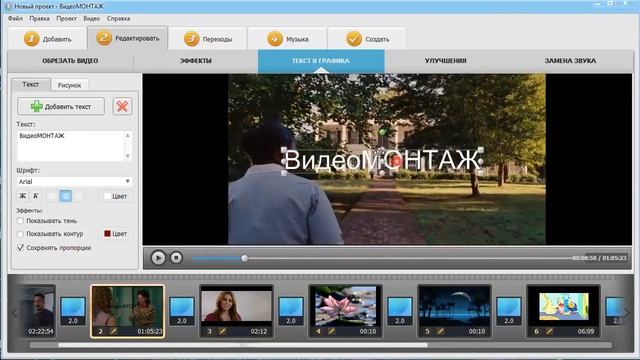Toggle italic К formatting
The width and height of the screenshot is (640, 360).
point(36,196)
